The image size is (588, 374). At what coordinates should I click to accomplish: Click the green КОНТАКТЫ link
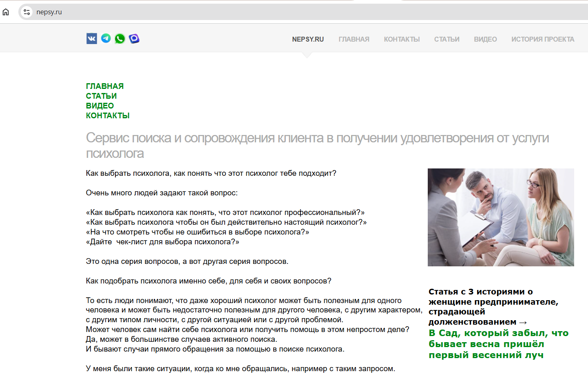coord(108,115)
